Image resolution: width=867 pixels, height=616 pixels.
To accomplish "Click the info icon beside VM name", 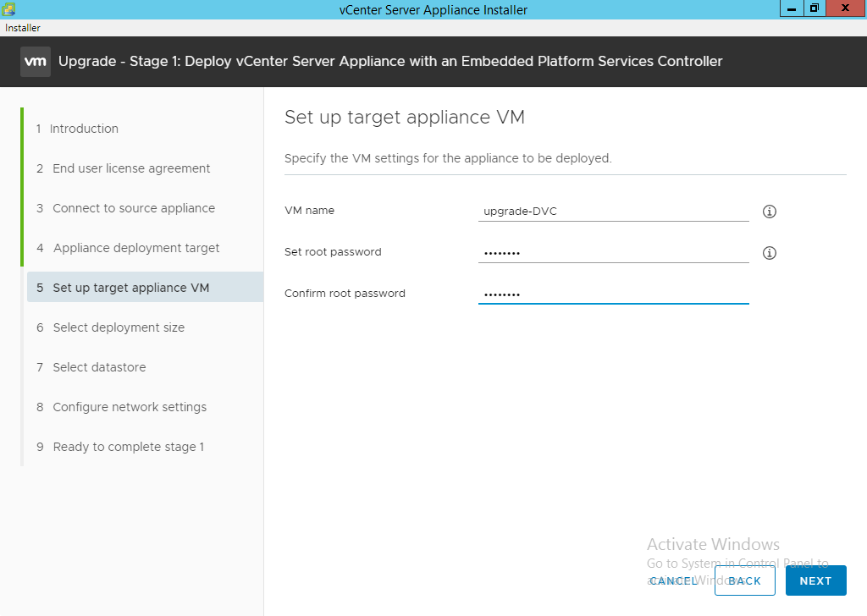I will coord(769,212).
